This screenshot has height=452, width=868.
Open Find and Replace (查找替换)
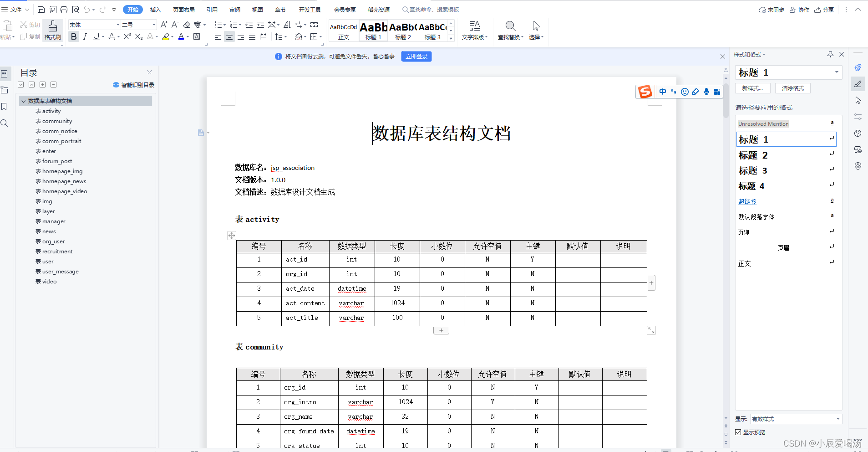click(x=510, y=31)
